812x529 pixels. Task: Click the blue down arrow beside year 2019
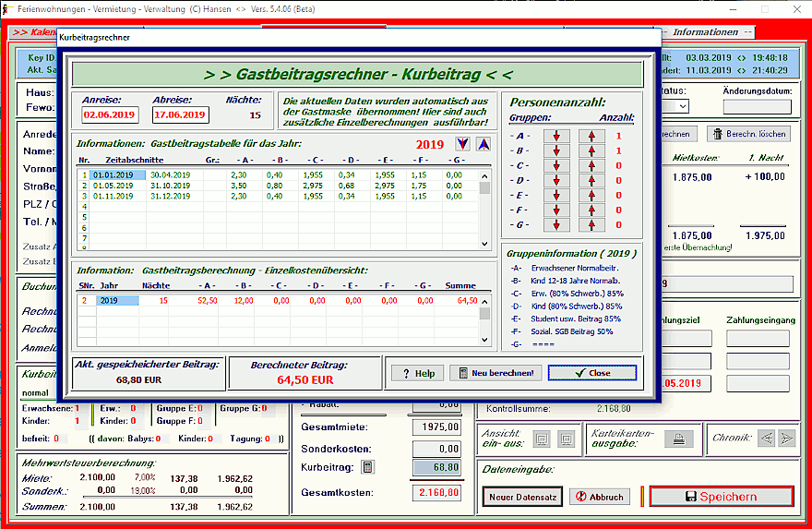click(462, 144)
